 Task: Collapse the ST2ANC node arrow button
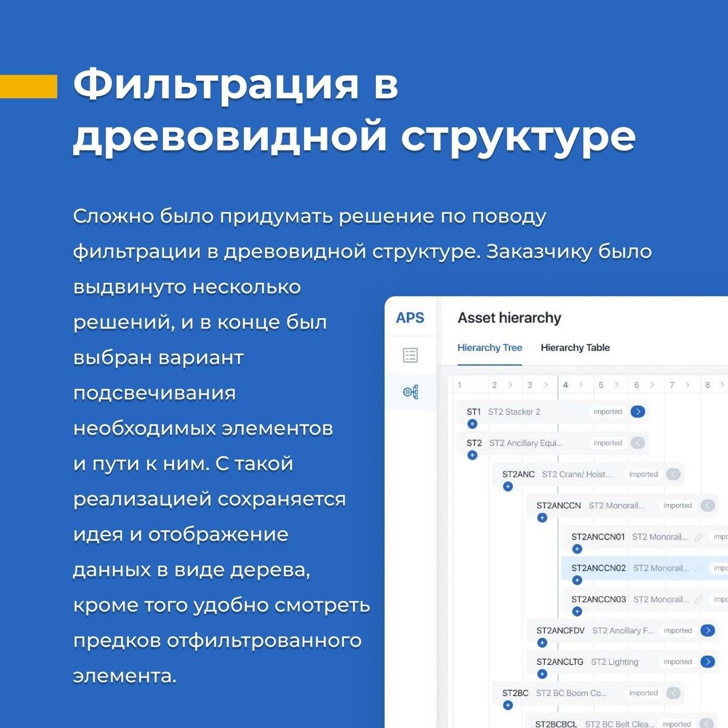pyautogui.click(x=673, y=474)
